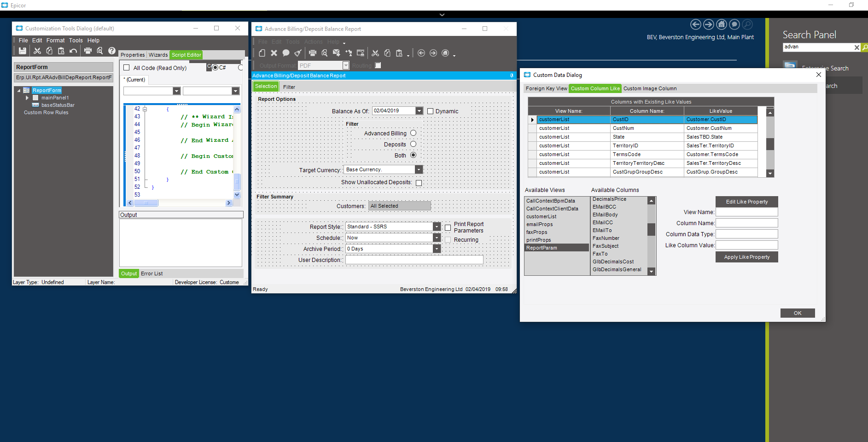Switch to Foreign Key View tab
Image resolution: width=868 pixels, height=442 pixels.
(x=547, y=88)
